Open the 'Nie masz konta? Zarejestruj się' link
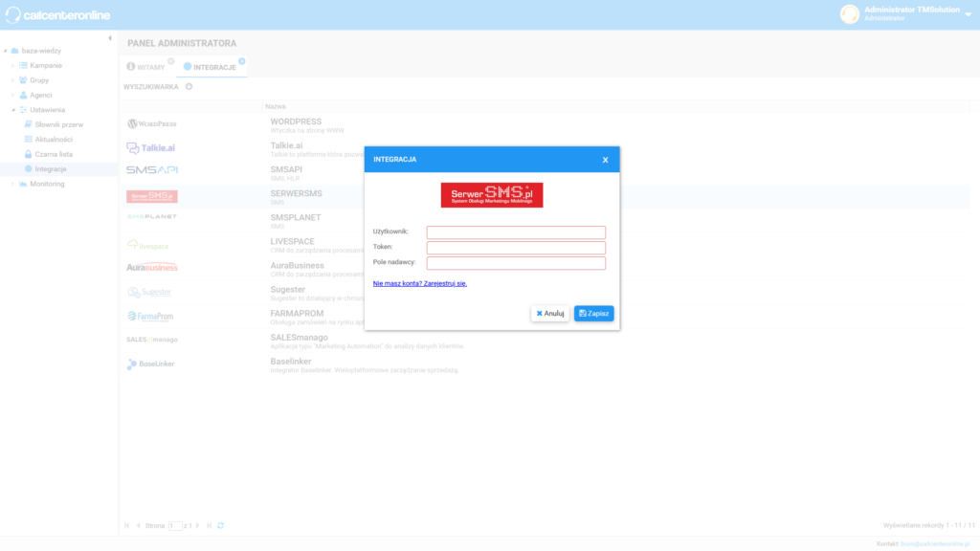Viewport: 980px width, 551px height. [419, 284]
